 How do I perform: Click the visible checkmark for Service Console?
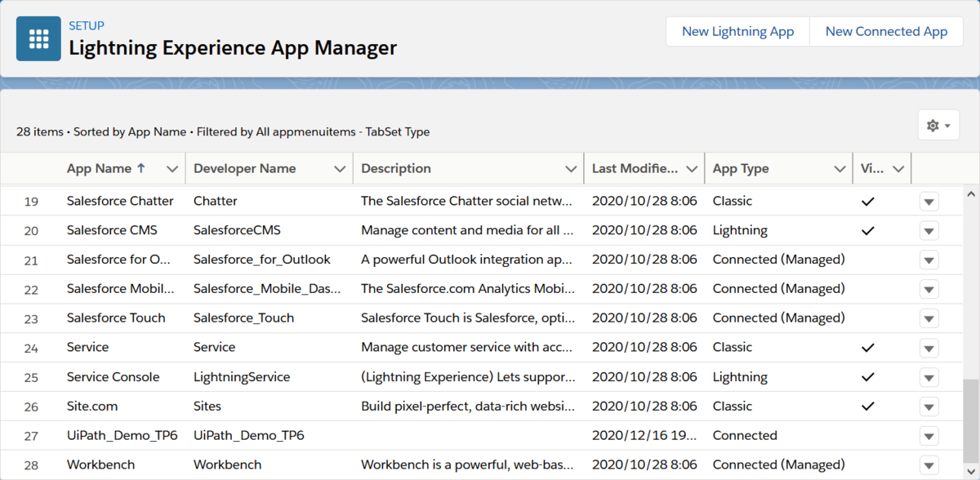click(x=868, y=377)
